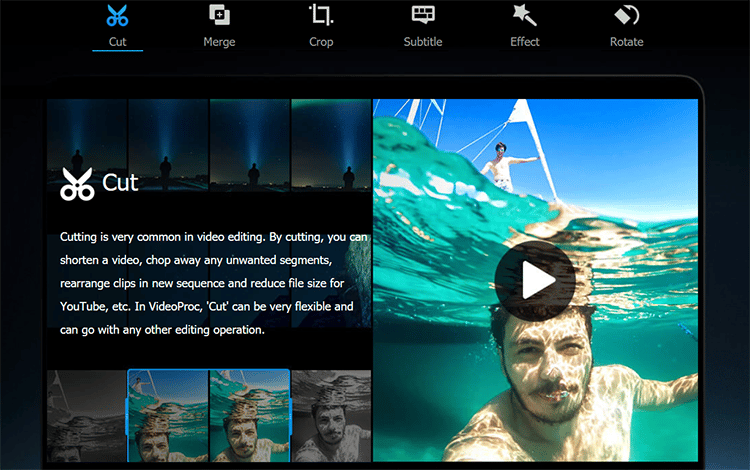Open the Effect tab label

524,42
